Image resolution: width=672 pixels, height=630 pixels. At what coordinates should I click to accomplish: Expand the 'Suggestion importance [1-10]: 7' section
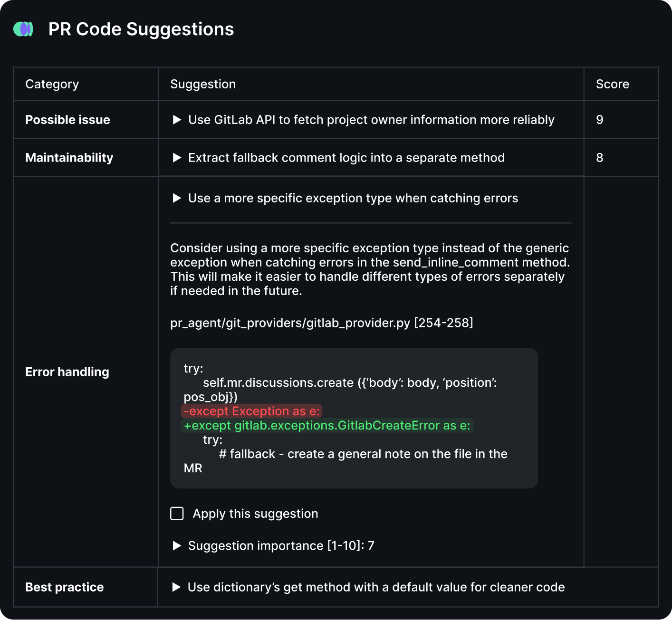pos(177,545)
